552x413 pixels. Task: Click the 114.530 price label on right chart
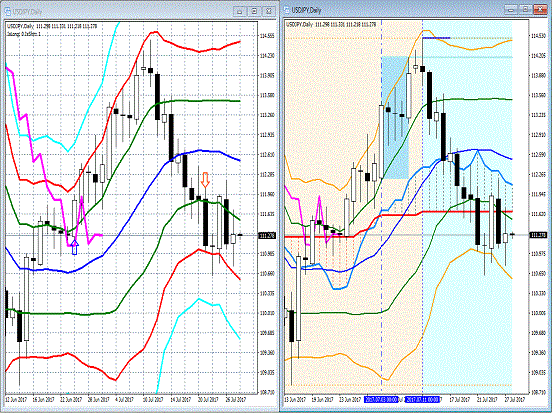coord(538,36)
